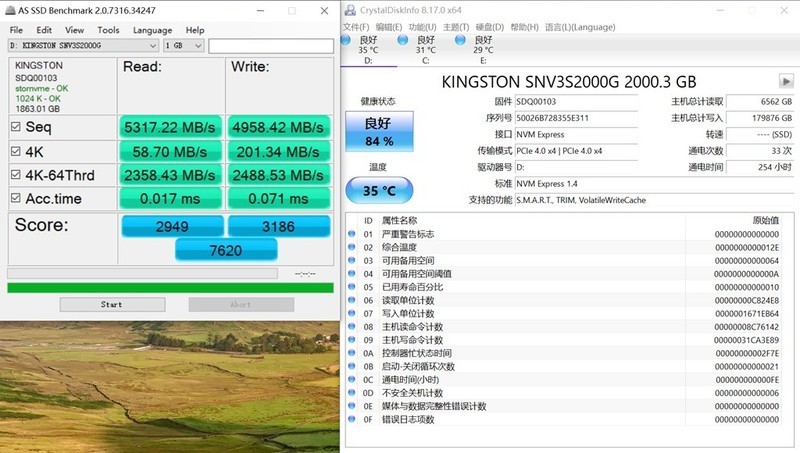Click the read score 2949

pos(172,226)
